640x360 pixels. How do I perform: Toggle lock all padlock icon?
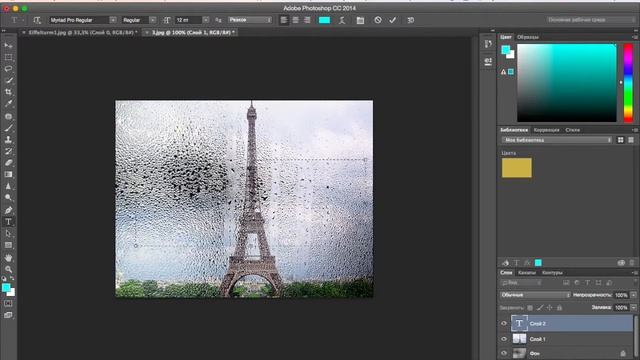click(x=560, y=308)
